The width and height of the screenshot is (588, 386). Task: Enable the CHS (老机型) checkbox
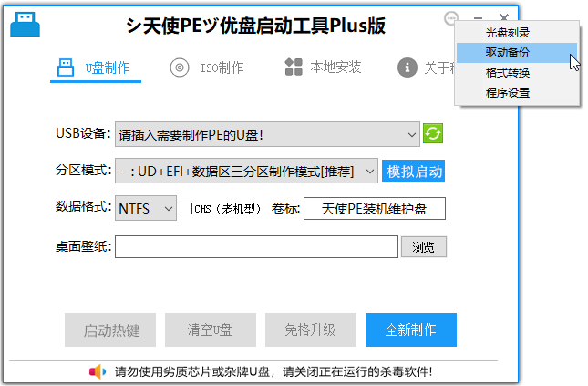[186, 209]
